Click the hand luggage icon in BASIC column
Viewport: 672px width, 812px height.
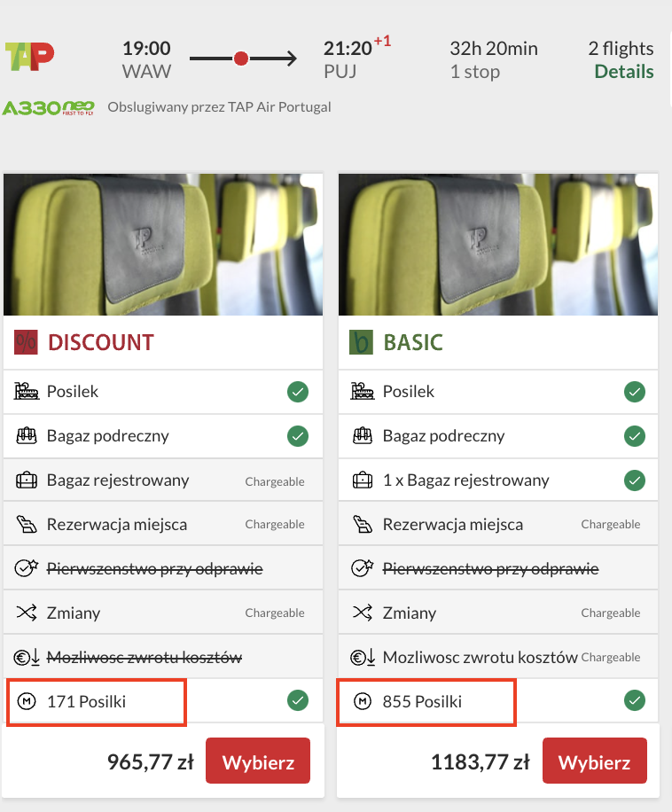(363, 435)
